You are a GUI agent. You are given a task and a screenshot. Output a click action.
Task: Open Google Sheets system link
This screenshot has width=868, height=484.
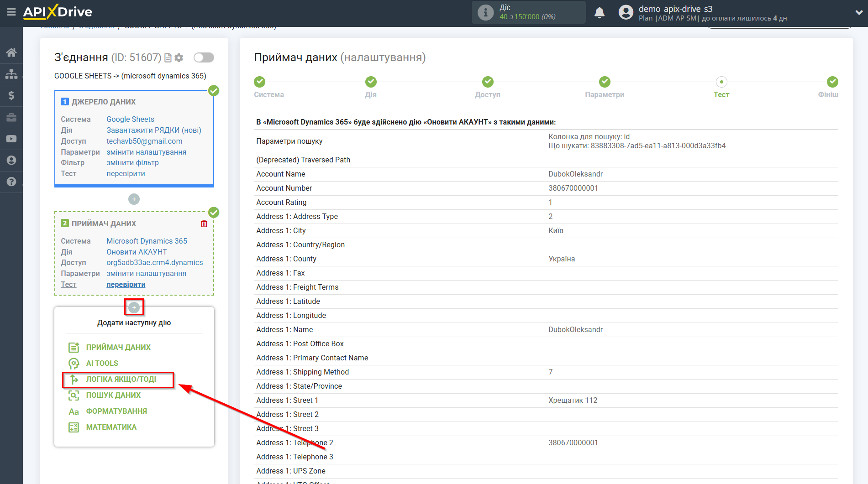(x=130, y=119)
